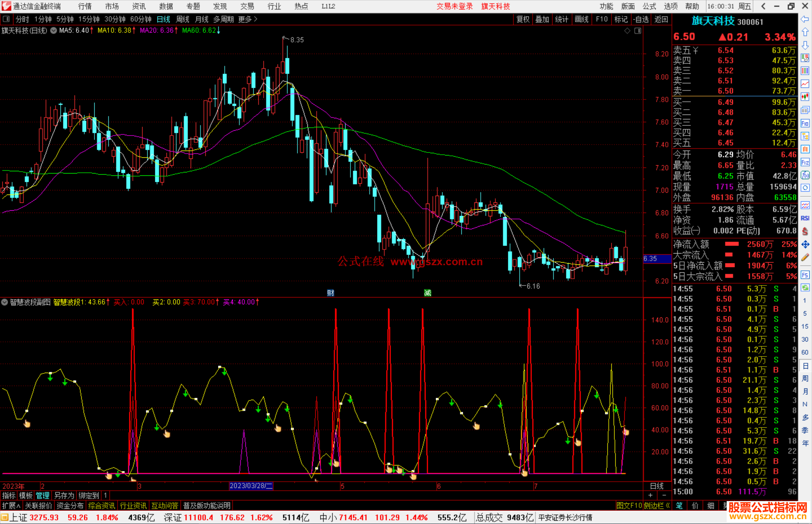
Task: Click the f(x) formula icon in sidebar
Action: (x=805, y=175)
